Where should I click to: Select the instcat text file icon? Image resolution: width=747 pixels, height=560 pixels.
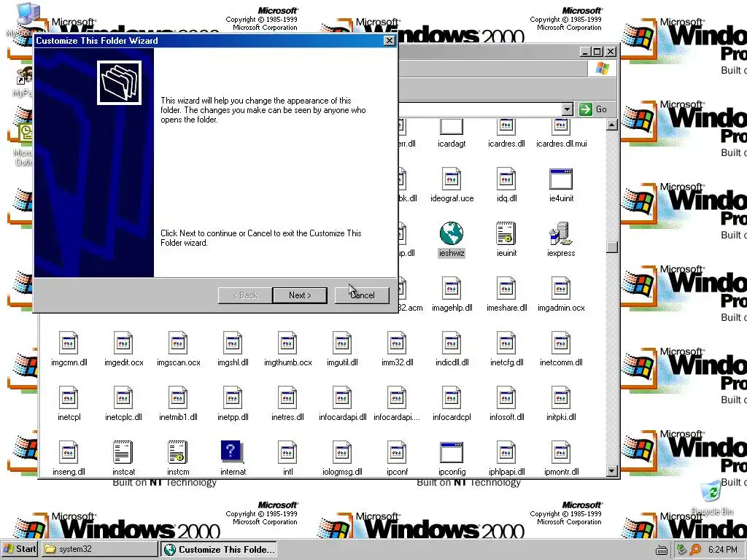(123, 452)
